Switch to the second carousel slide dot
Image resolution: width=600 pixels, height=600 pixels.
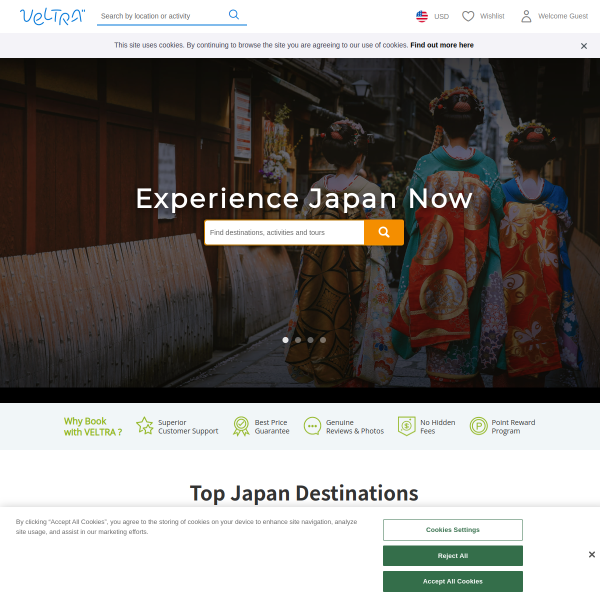298,340
